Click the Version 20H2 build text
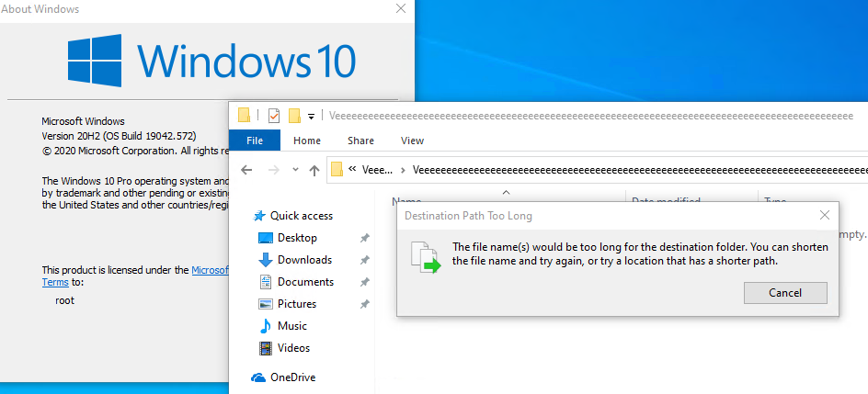Screen dimensions: 868x394 [x=119, y=136]
